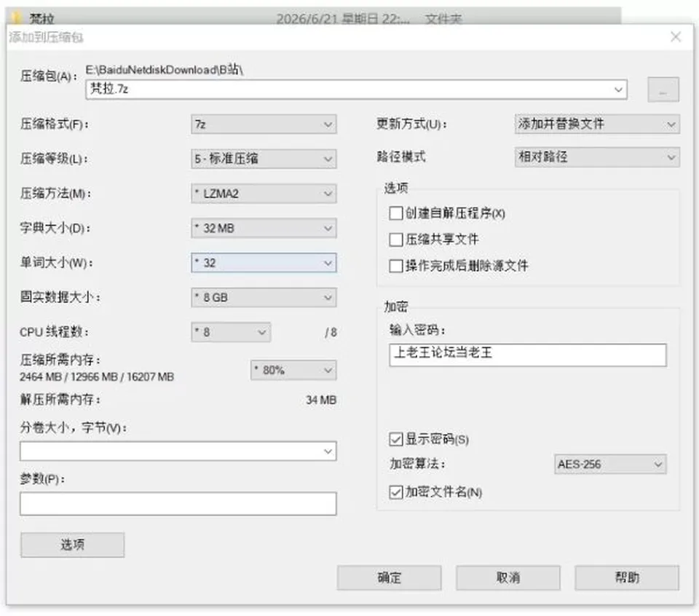Close the Add to Archive dialog
The image size is (699, 616).
point(676,37)
